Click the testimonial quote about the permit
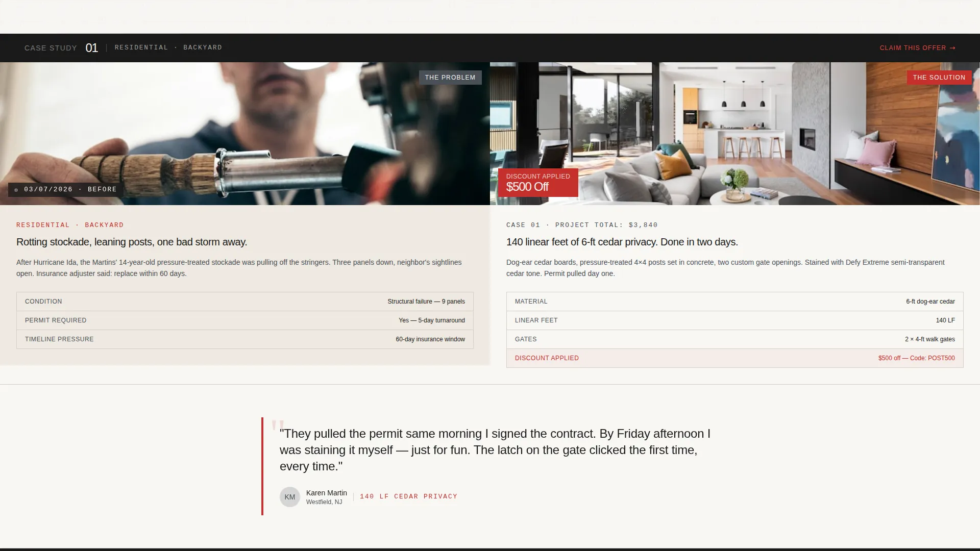This screenshot has height=551, width=980. click(x=495, y=450)
